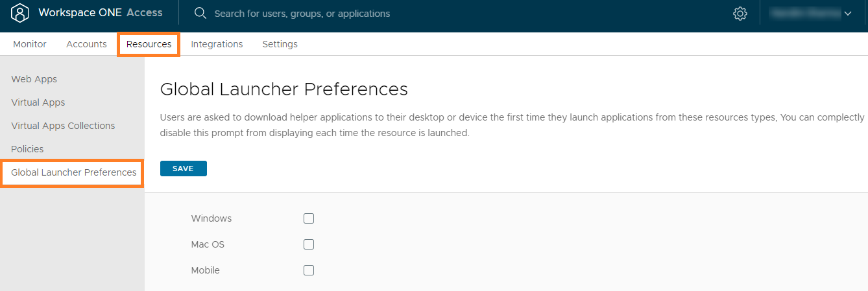Click the Workspace ONE Access logo icon

20,13
